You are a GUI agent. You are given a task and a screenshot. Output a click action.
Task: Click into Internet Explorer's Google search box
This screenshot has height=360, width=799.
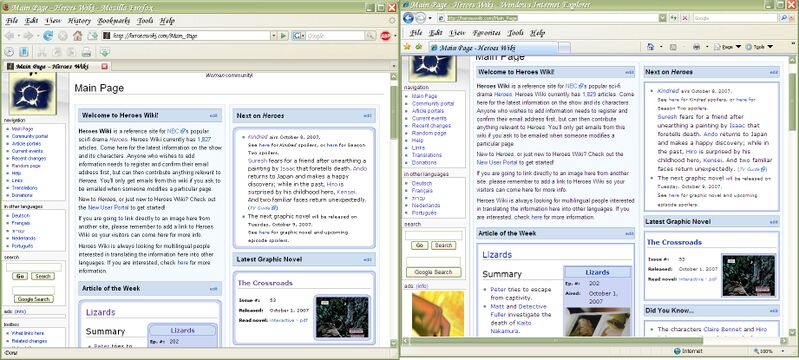[735, 18]
